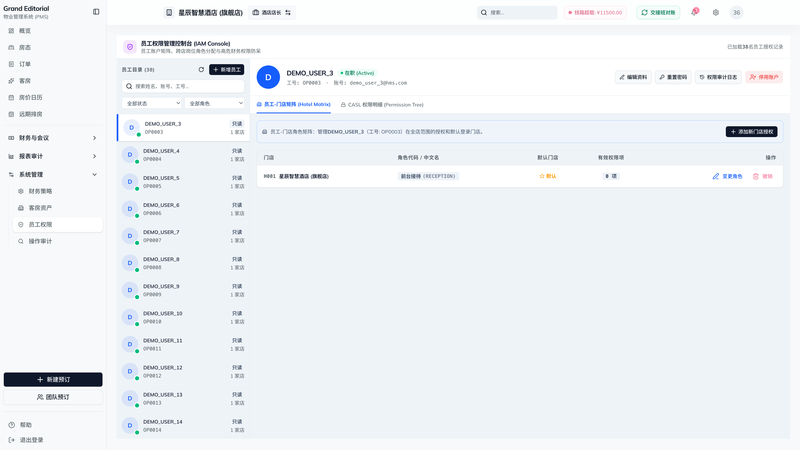Click the 0 项 permissions count
The height and width of the screenshot is (450, 800).
coord(611,176)
